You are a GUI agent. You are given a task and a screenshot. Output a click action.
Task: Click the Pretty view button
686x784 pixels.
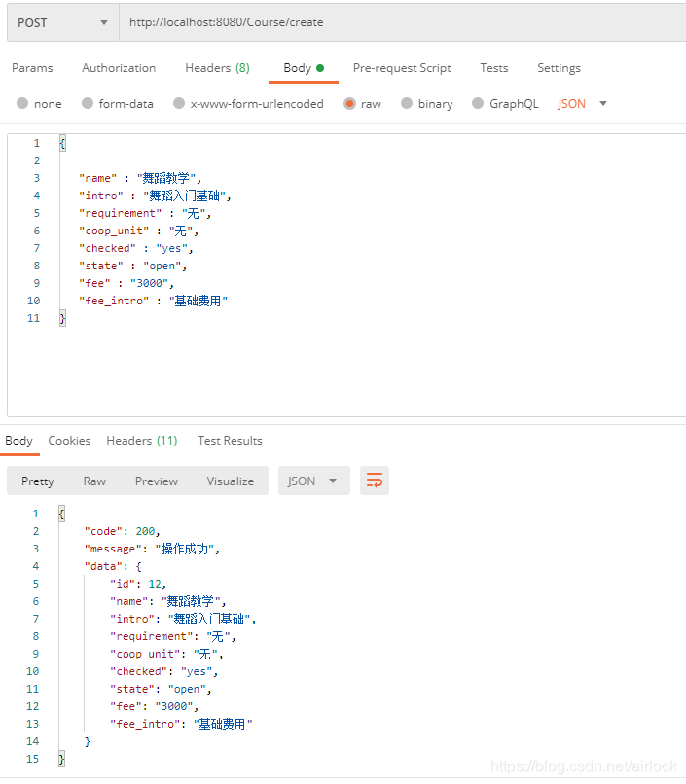pos(38,481)
